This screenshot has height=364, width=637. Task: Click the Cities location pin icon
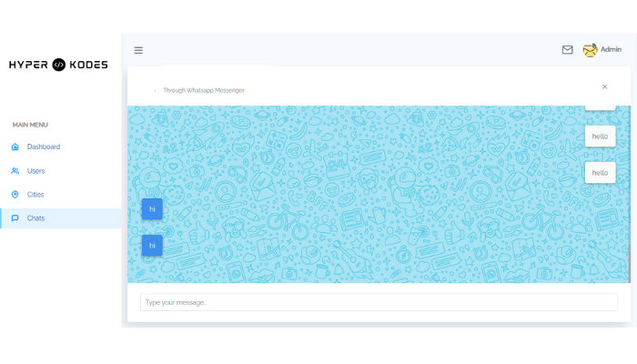tap(15, 194)
